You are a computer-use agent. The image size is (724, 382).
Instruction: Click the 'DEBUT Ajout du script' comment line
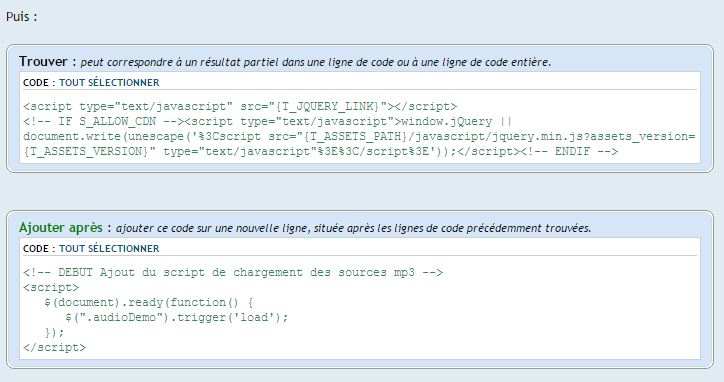233,273
